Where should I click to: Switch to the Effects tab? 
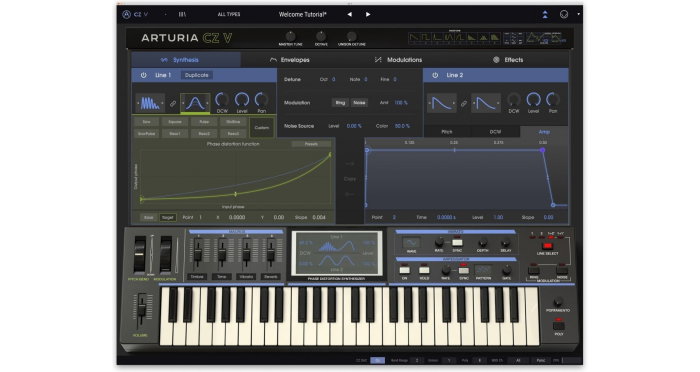(x=508, y=60)
